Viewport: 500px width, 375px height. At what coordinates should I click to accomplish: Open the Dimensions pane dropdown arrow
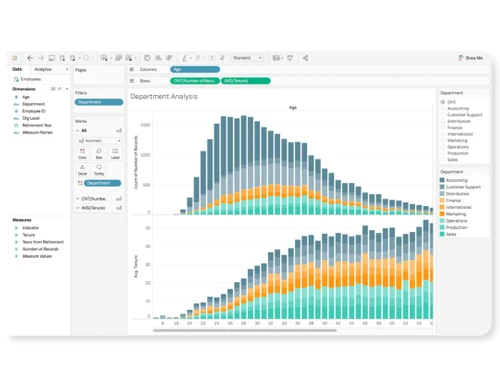[x=67, y=89]
